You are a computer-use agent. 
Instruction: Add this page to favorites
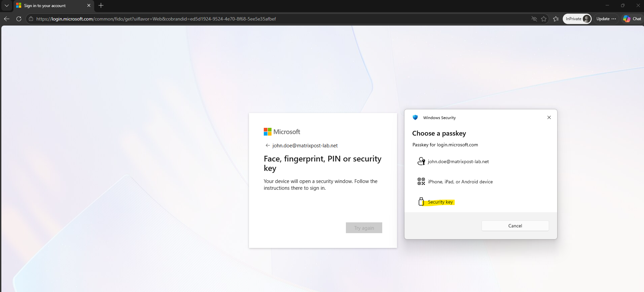(544, 19)
